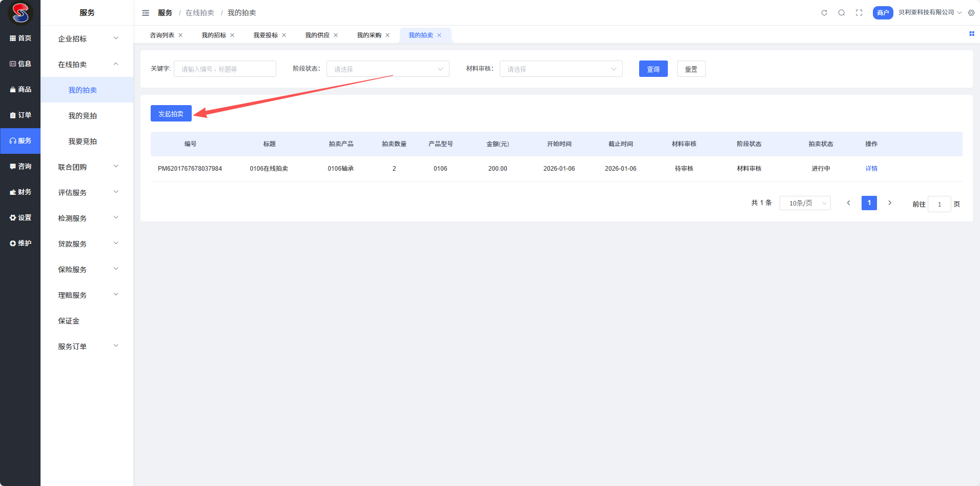Screen dimensions: 980x486
Task: Expand the 联合团购 submenu
Action: click(87, 167)
